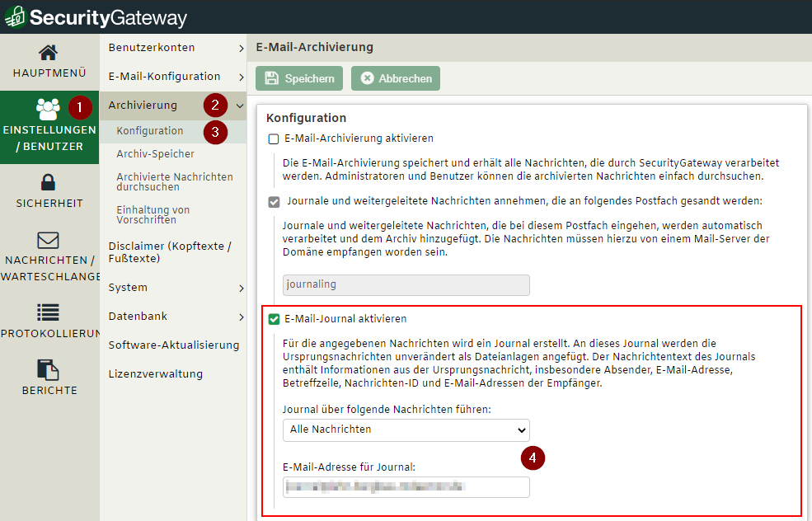The height and width of the screenshot is (521, 812).
Task: Click the floppy disk icon on Speichern
Action: tap(272, 78)
